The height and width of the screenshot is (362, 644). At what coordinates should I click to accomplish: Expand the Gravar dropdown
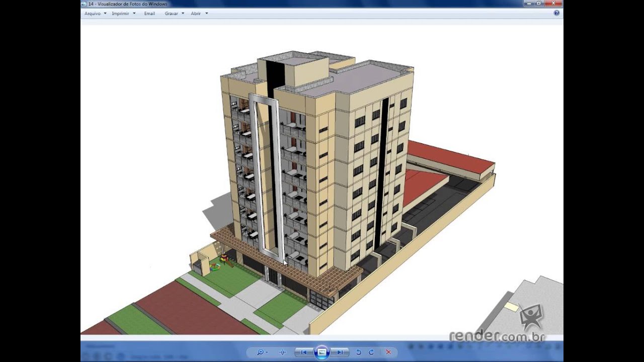tap(174, 14)
